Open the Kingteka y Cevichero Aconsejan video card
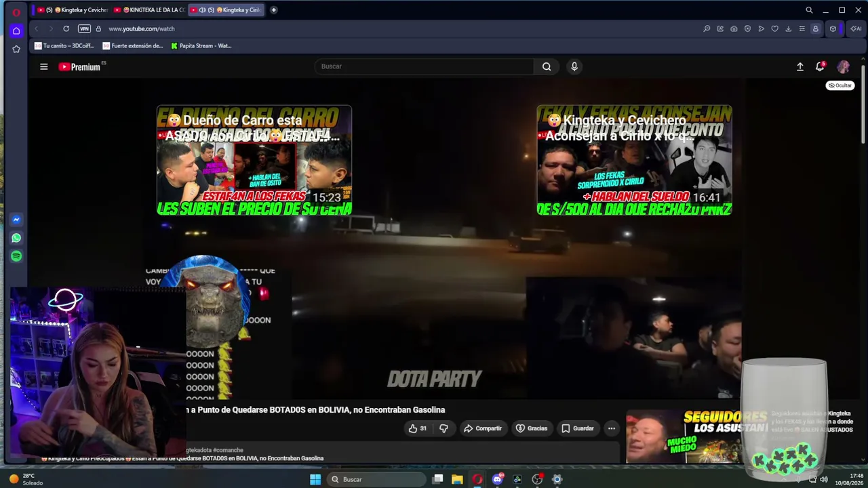Image resolution: width=868 pixels, height=488 pixels. [x=634, y=161]
